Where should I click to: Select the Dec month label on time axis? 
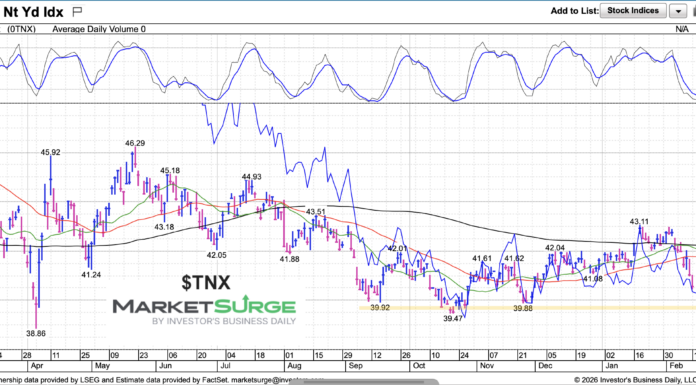[545, 366]
